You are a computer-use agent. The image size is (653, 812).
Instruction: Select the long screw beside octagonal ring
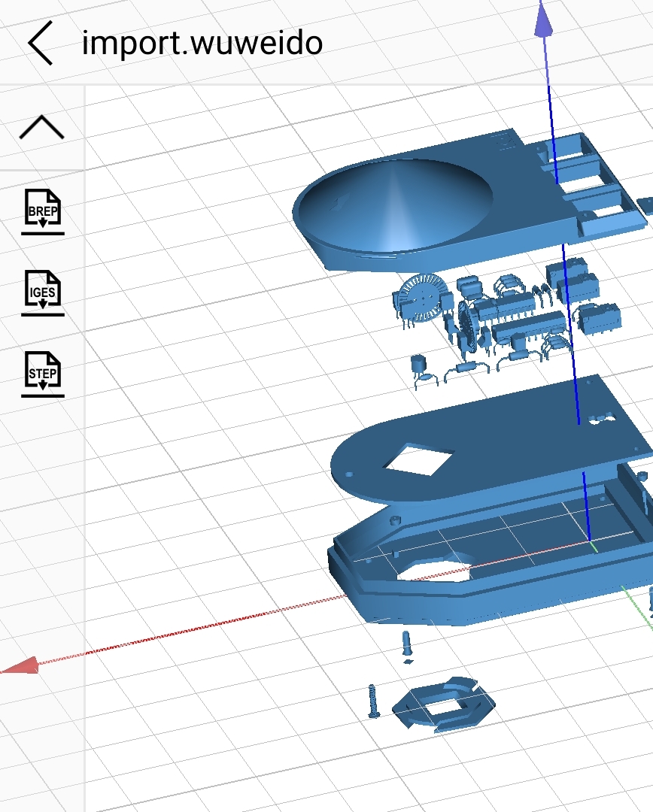(372, 701)
